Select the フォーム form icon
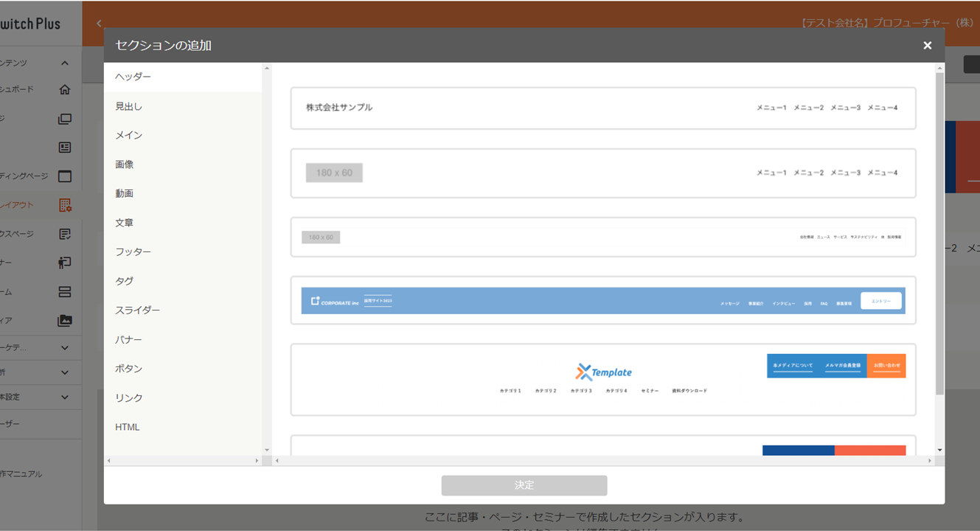Screen dimensions: 980x531 [x=64, y=291]
